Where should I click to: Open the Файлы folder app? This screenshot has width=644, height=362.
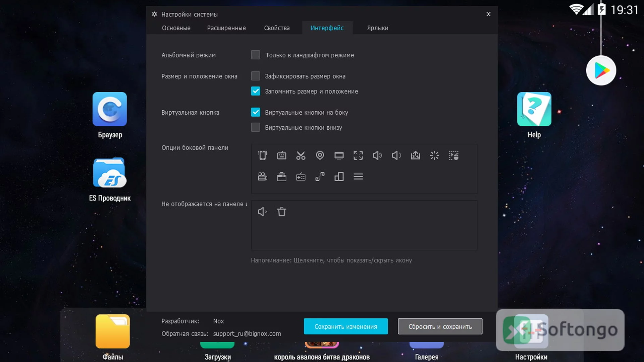tap(113, 331)
